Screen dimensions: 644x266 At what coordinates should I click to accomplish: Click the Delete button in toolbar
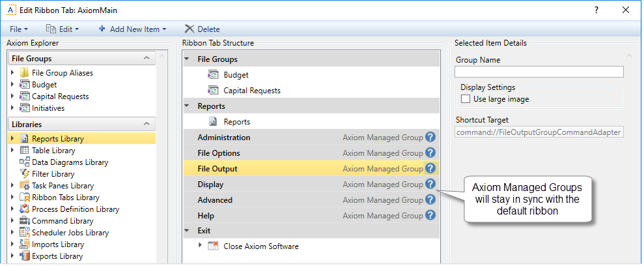(x=202, y=29)
